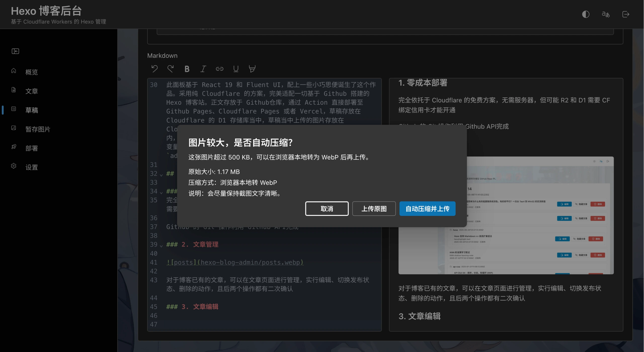Click '基于 Cloudflare Workers 的 Hexo 管理' subtitle
The height and width of the screenshot is (352, 644).
(x=58, y=22)
